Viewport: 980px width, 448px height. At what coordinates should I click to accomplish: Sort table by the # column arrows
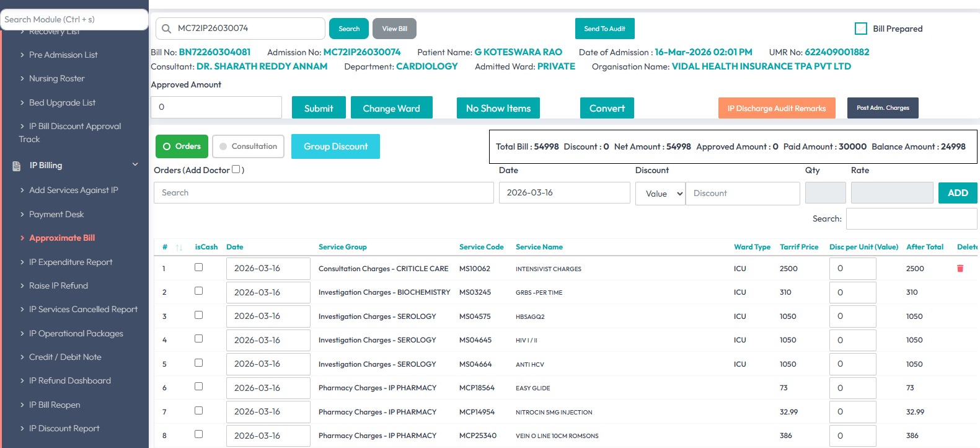pos(179,248)
